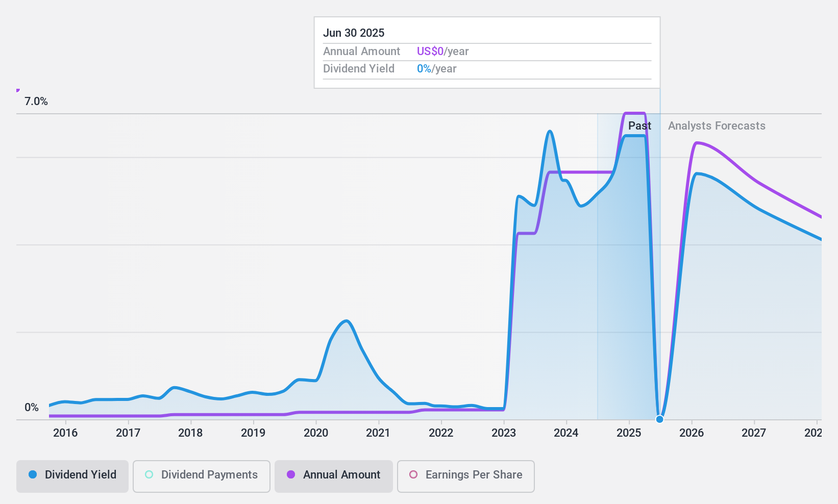Click the 2017 x-axis label

(128, 433)
